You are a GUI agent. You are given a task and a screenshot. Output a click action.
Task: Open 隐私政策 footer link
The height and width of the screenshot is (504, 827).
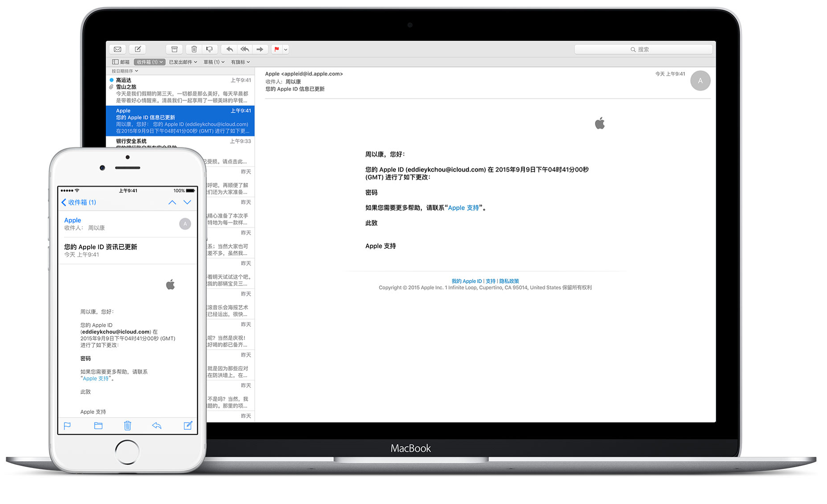pos(509,281)
